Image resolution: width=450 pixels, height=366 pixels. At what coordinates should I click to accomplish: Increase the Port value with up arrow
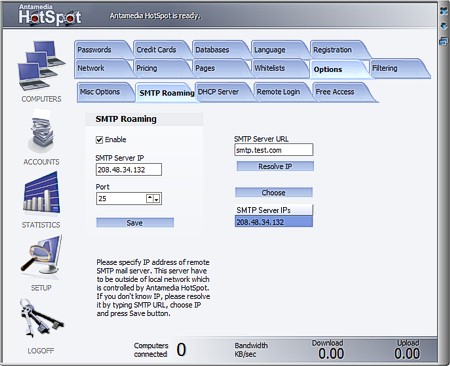tap(150, 198)
